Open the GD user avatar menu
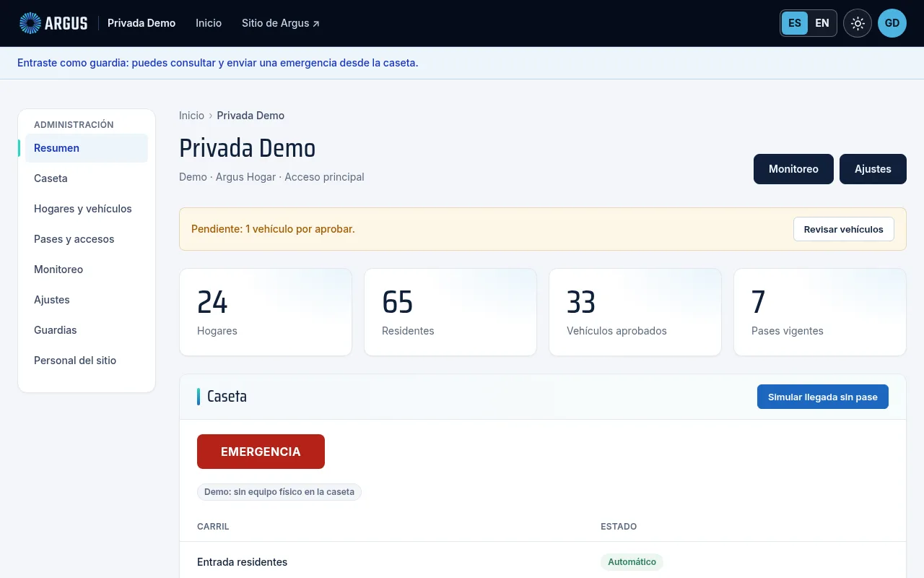924x578 pixels. coord(892,23)
